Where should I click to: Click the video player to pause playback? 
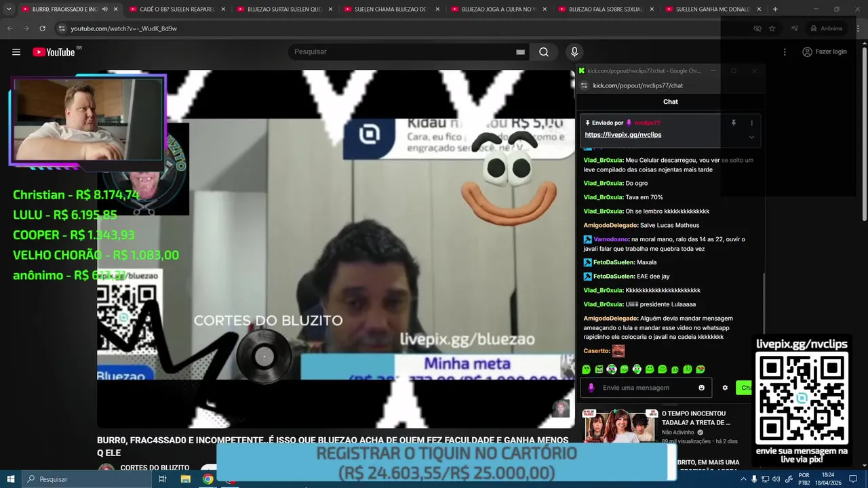pos(336,248)
